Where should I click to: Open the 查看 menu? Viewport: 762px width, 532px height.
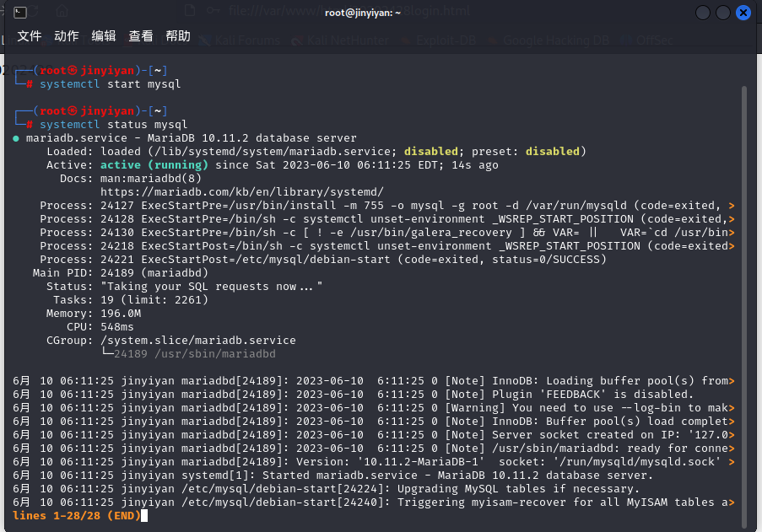pyautogui.click(x=140, y=36)
